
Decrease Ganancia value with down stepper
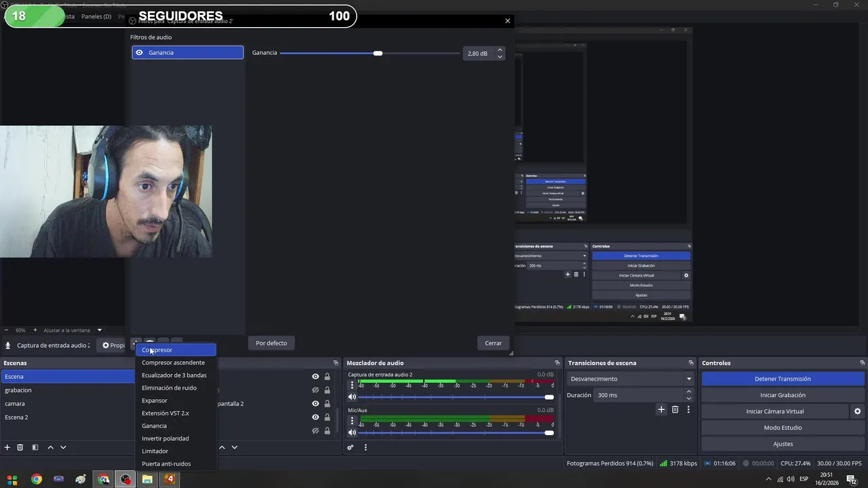500,56
